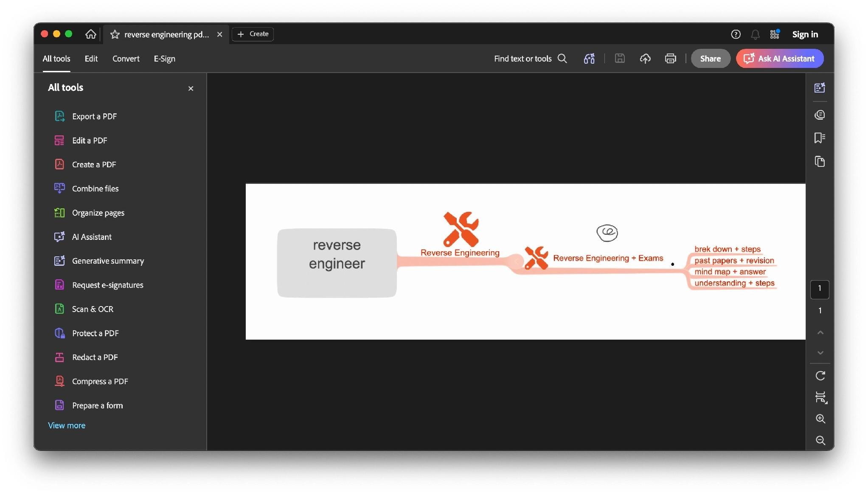
Task: Open the Export a PDF tool
Action: tap(86, 116)
